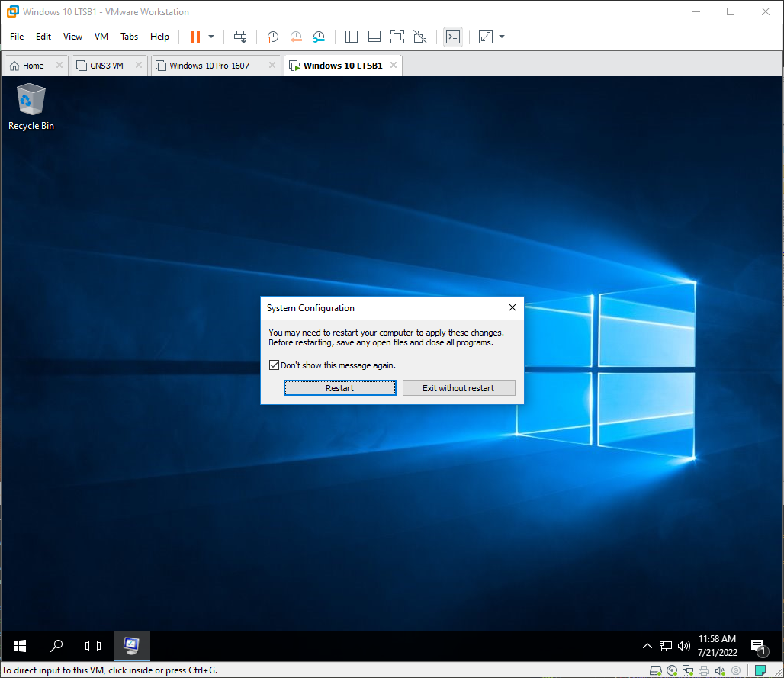Screen dimensions: 784x678
Task: Open the Tabs menu
Action: point(129,37)
